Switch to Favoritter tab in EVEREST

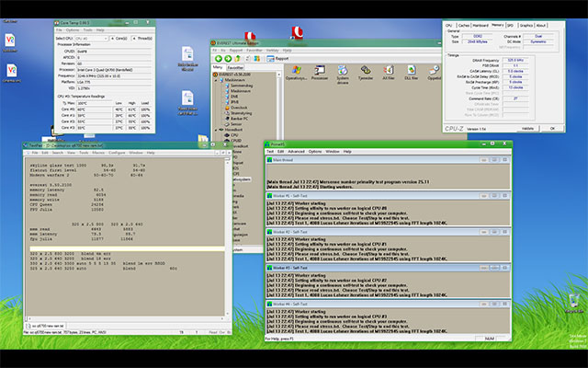235,68
